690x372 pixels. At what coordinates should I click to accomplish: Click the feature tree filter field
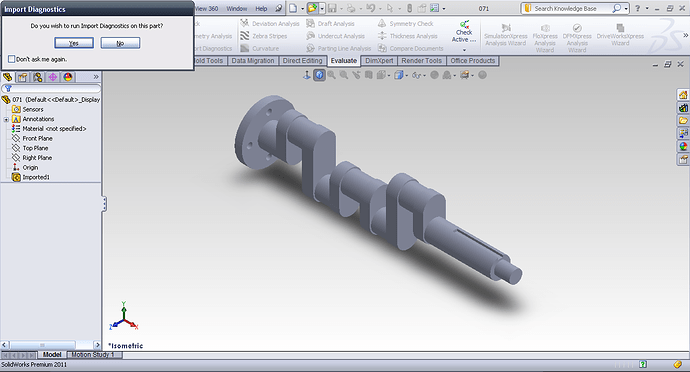pyautogui.click(x=51, y=89)
